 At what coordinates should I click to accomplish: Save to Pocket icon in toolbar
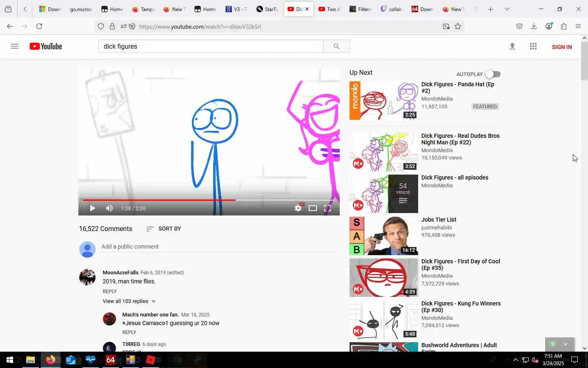519,26
